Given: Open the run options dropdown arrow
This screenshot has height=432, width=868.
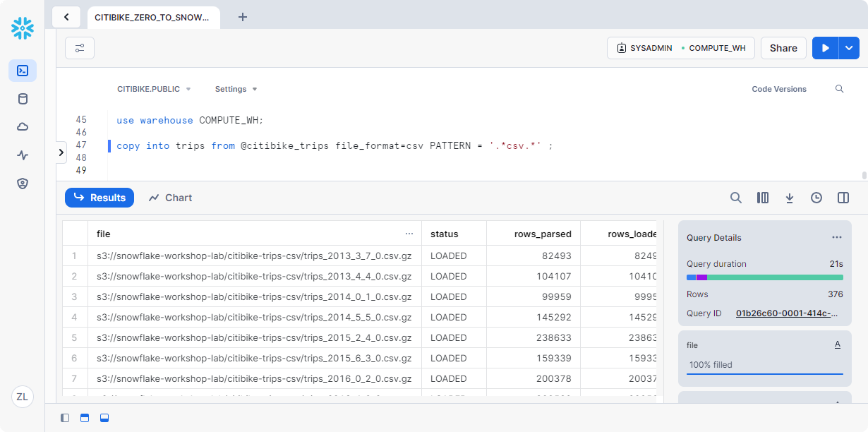Looking at the screenshot, I should coord(849,48).
